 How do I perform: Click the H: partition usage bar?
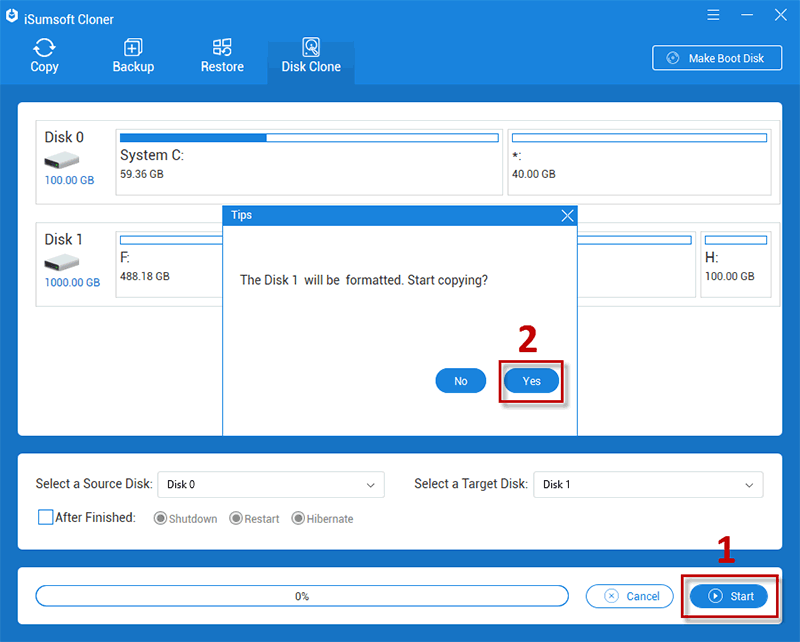click(736, 240)
